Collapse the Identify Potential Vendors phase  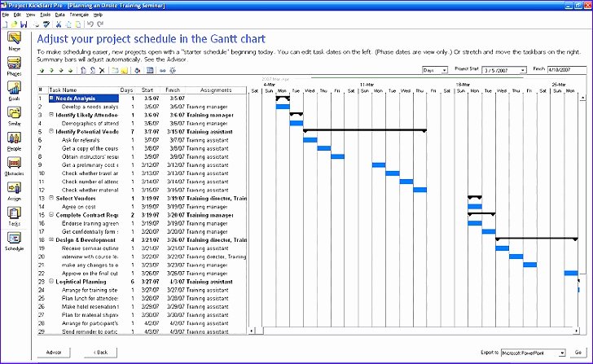pyautogui.click(x=51, y=131)
